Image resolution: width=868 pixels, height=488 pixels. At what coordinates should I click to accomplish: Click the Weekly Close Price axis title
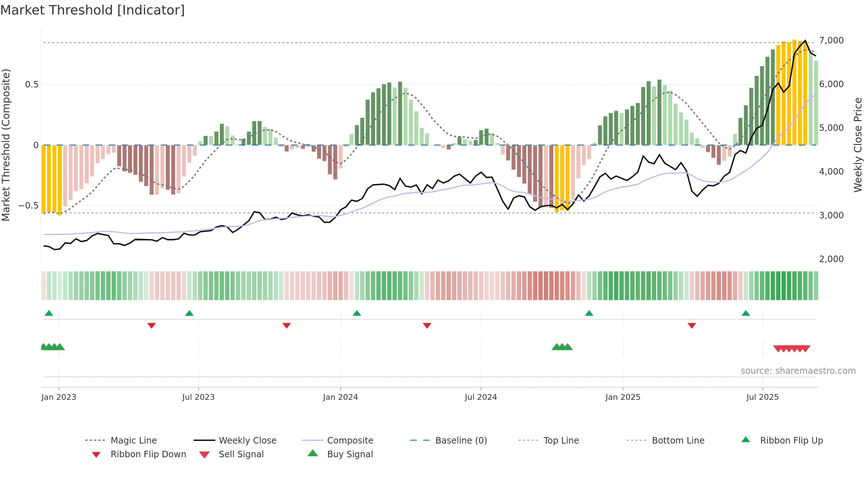pos(858,145)
